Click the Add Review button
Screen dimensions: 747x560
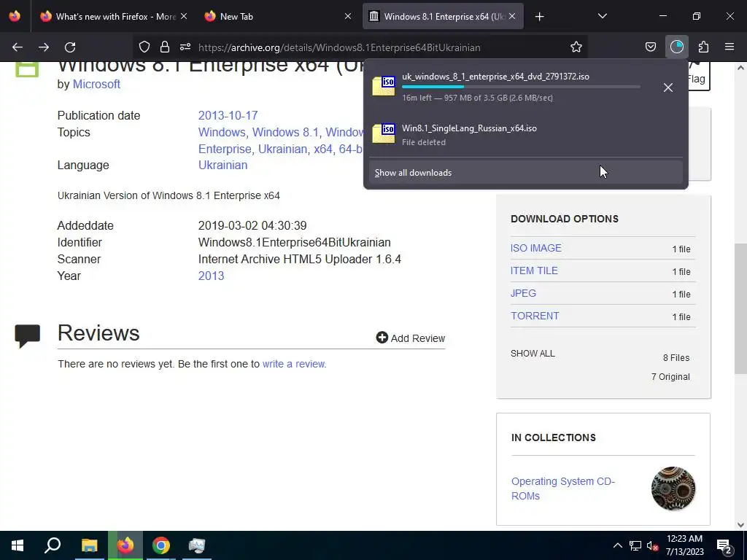pyautogui.click(x=410, y=338)
